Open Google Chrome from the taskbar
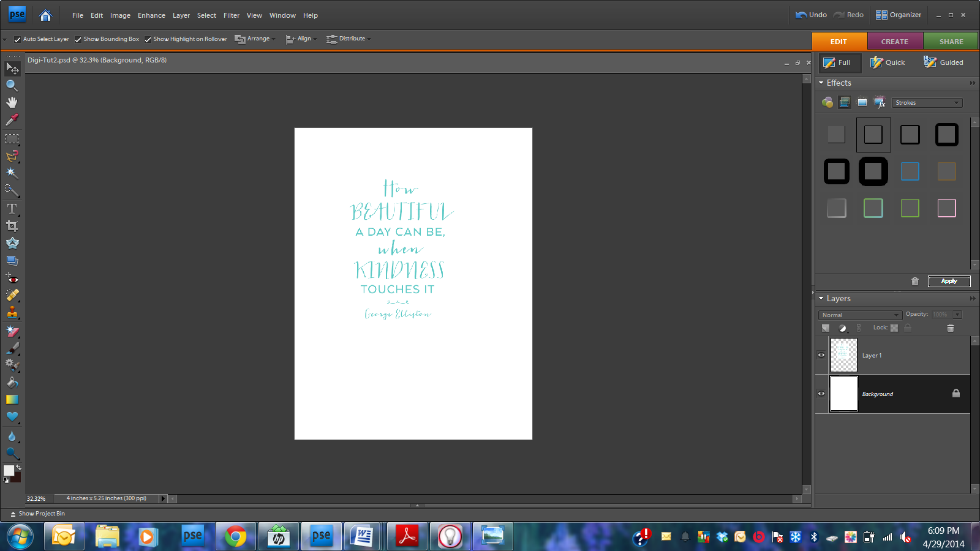Screen dimensions: 980x551 tap(235, 537)
